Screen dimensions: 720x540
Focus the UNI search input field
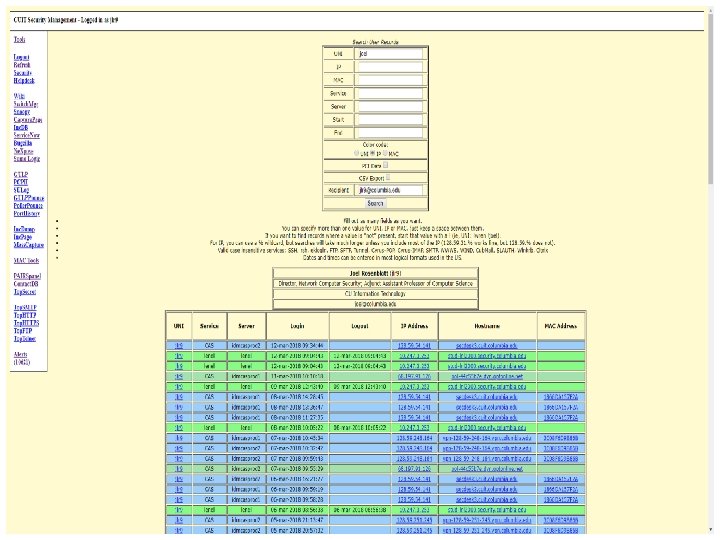[390, 54]
